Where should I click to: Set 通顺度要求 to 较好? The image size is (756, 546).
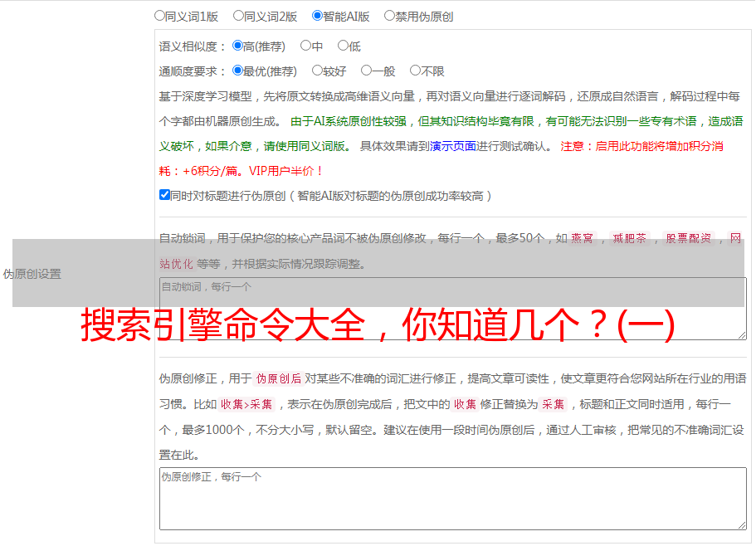(x=317, y=71)
